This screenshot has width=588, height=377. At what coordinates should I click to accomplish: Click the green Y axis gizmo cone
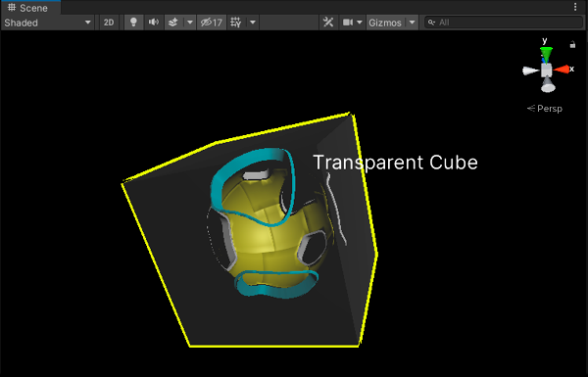(547, 54)
